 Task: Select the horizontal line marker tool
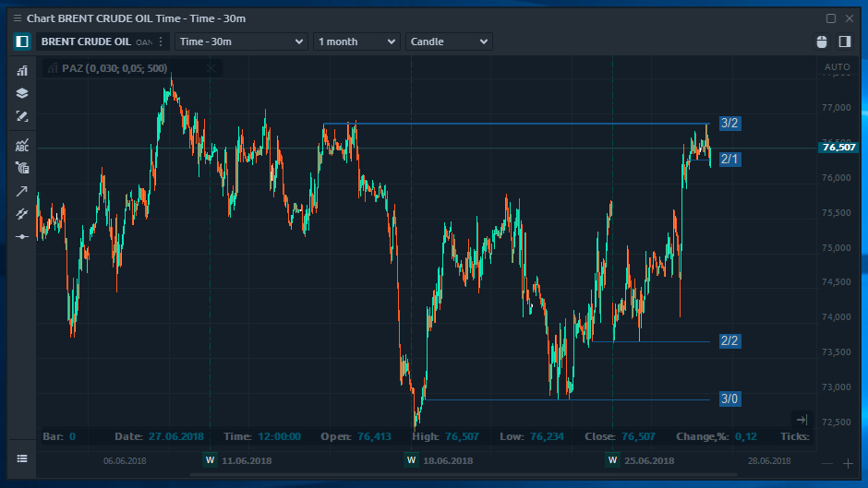[22, 237]
